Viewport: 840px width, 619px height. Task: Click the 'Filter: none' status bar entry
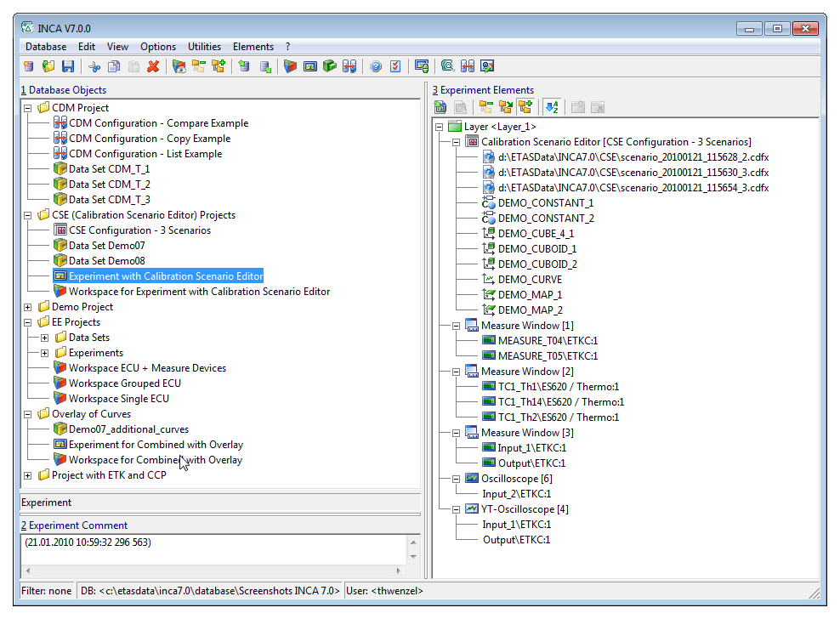46,591
